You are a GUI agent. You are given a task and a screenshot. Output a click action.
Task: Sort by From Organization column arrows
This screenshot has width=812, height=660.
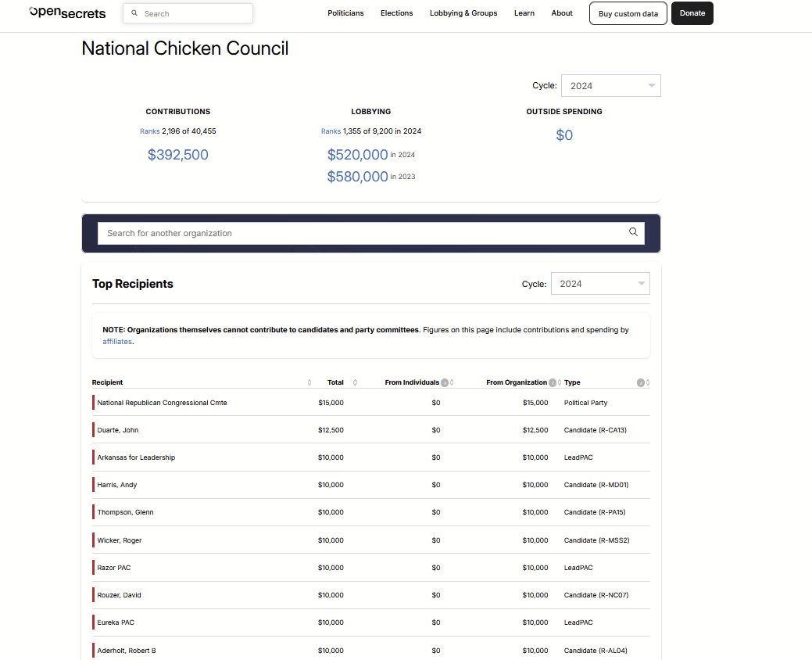point(560,382)
